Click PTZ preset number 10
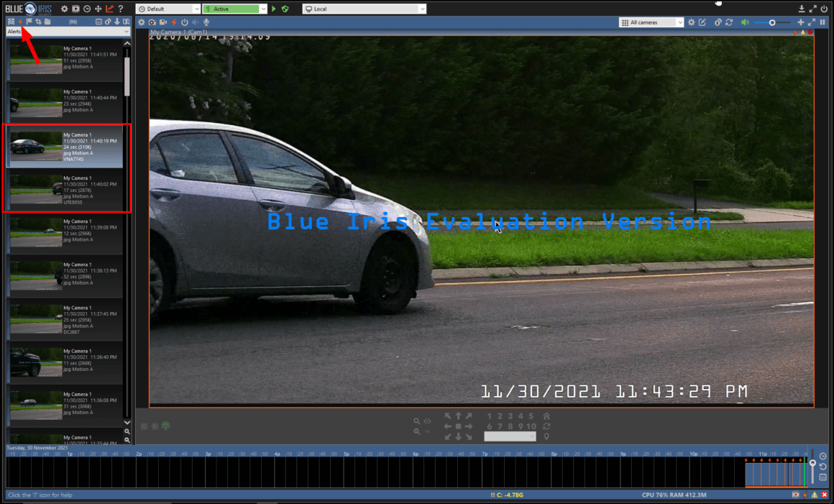Image resolution: width=834 pixels, height=504 pixels. coord(531,426)
